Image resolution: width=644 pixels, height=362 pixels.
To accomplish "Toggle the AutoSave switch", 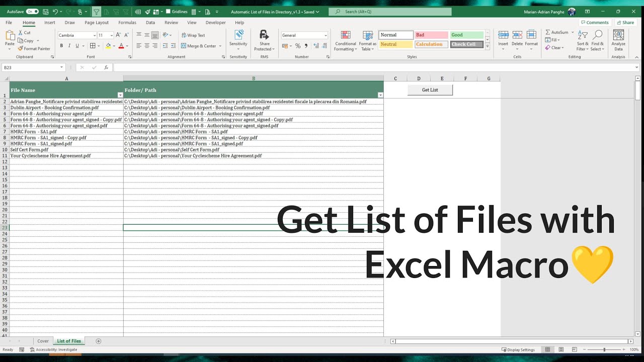I will click(32, 12).
